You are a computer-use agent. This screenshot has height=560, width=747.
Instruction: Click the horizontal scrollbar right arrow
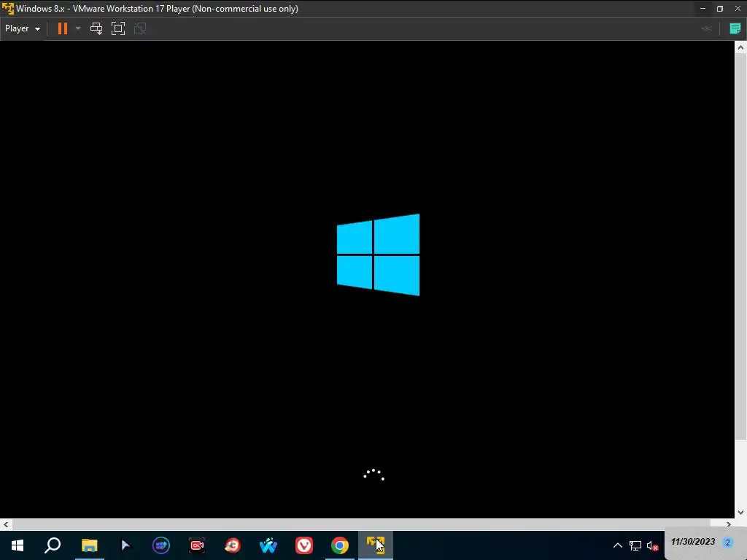click(x=729, y=524)
